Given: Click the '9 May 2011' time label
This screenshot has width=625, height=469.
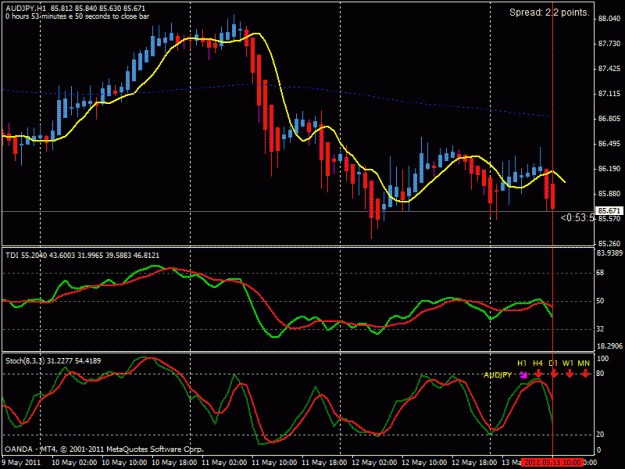Looking at the screenshot, I should 21,463.
